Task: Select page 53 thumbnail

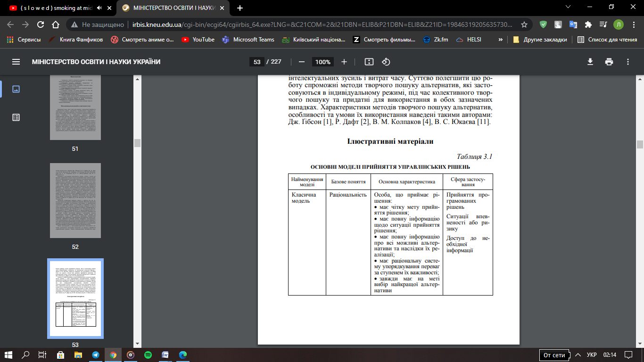Action: click(x=75, y=298)
